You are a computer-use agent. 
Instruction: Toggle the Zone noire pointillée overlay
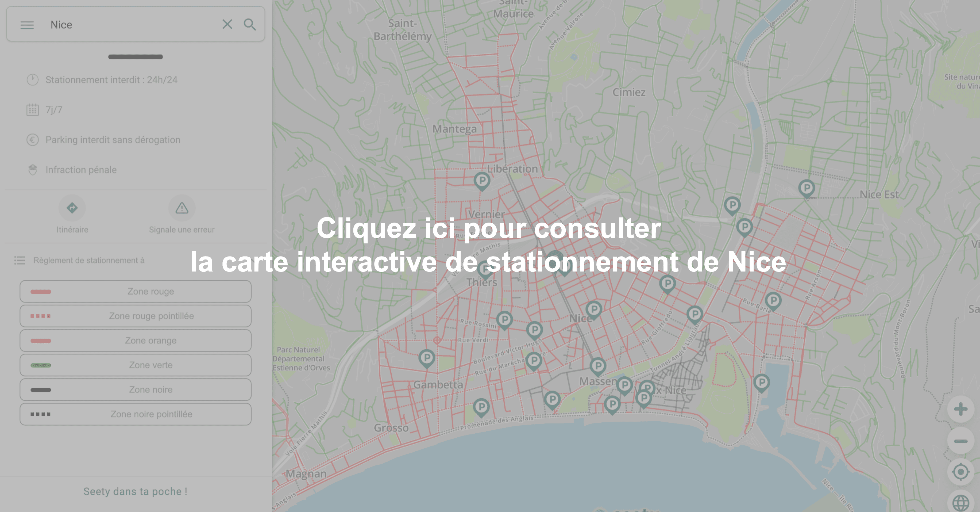(x=136, y=414)
